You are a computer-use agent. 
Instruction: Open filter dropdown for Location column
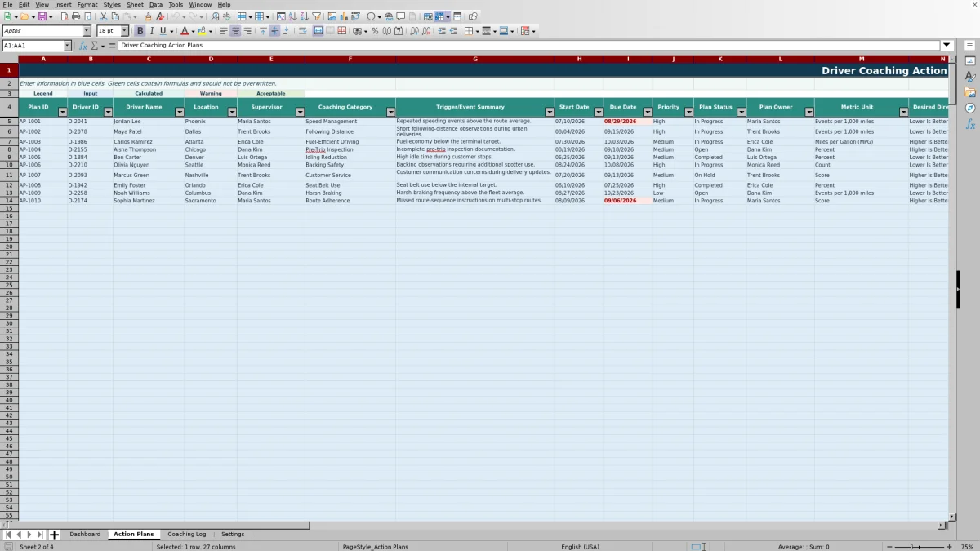point(232,112)
